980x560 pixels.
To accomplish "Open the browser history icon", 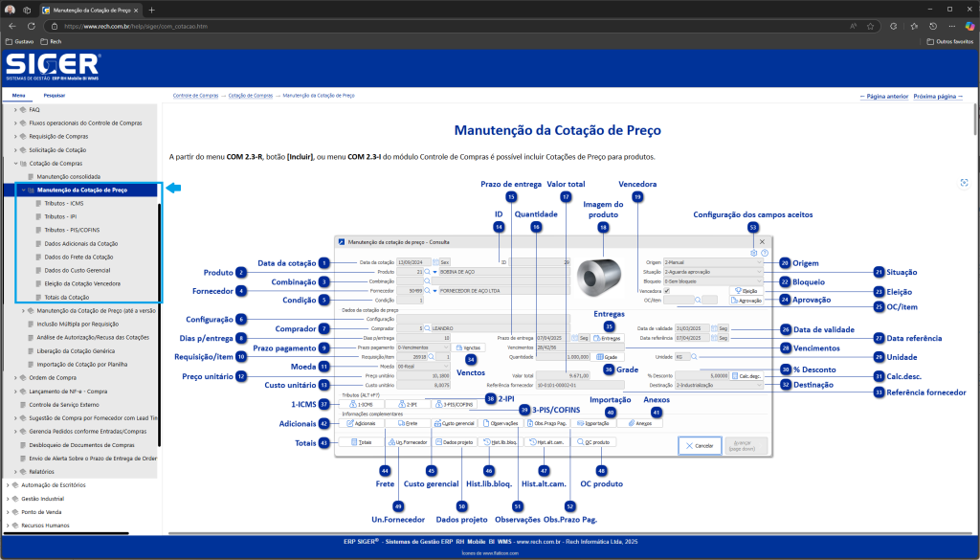I will click(x=933, y=26).
